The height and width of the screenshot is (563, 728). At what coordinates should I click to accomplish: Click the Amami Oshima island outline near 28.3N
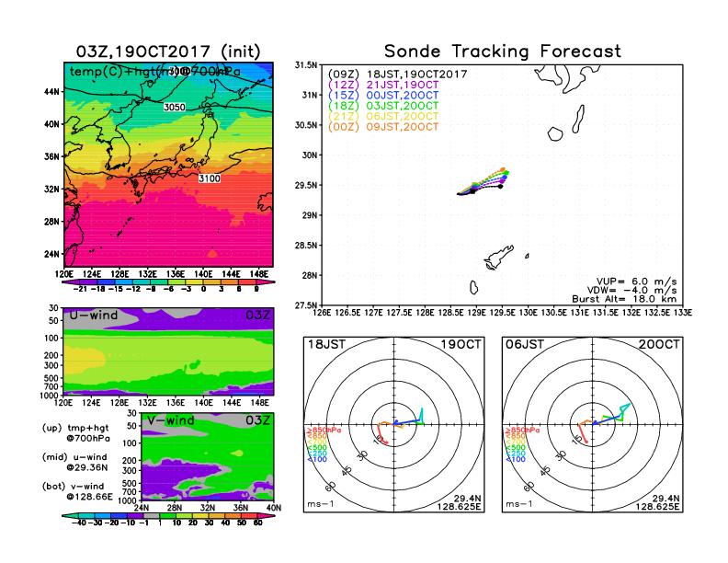click(498, 258)
